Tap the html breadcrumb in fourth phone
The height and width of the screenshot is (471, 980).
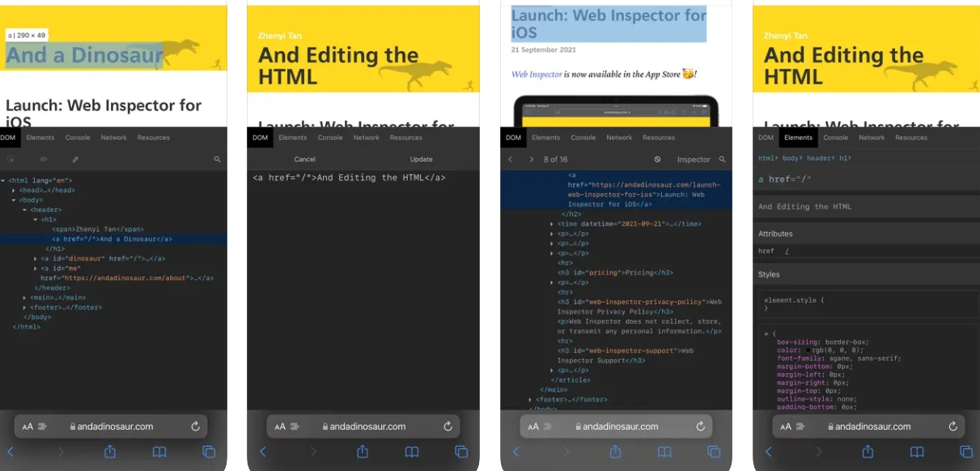tap(766, 159)
